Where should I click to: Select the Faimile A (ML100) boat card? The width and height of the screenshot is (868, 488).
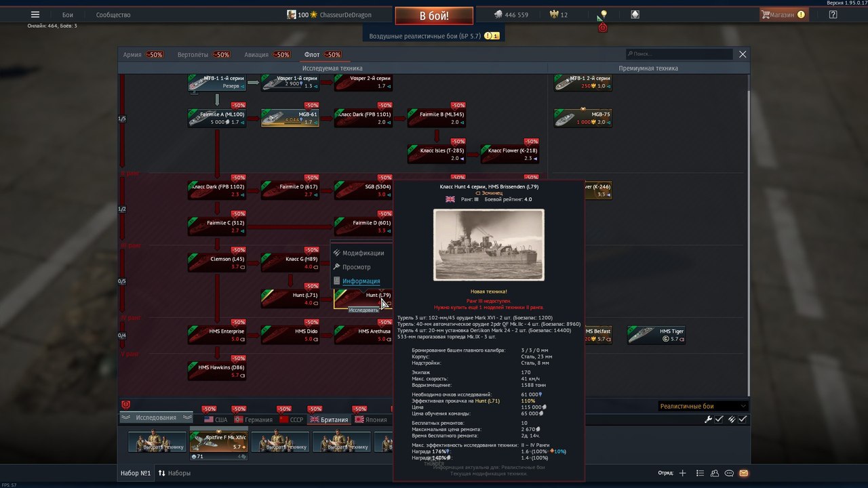(217, 118)
